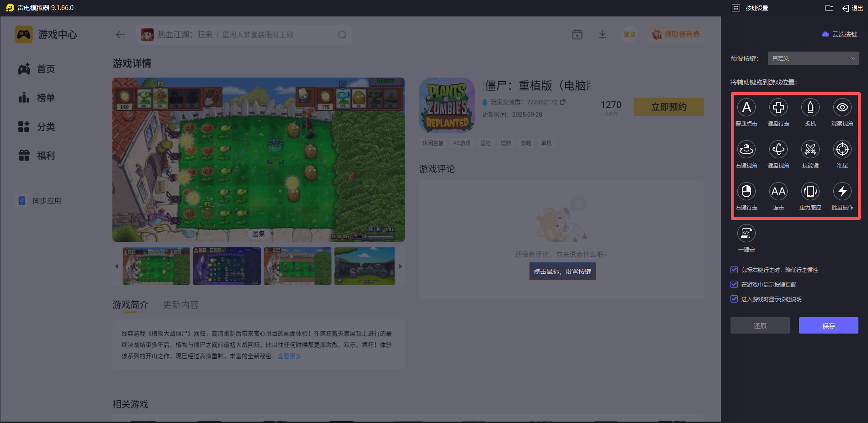
Task: Open the first screenshot thumbnail
Action: pos(156,266)
